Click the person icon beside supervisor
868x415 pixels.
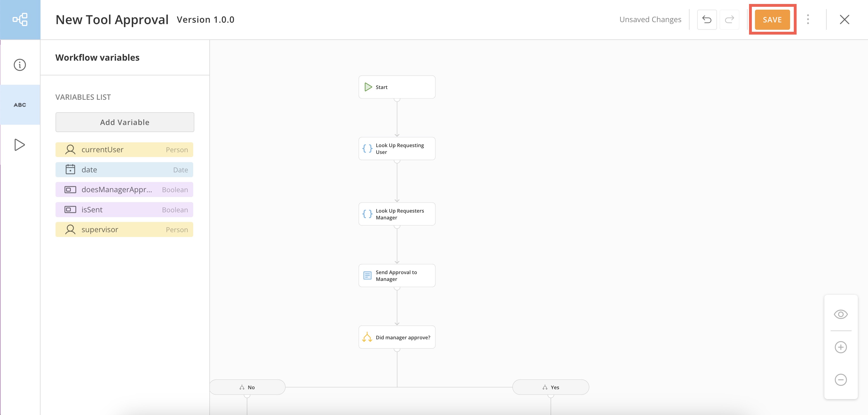click(x=70, y=230)
